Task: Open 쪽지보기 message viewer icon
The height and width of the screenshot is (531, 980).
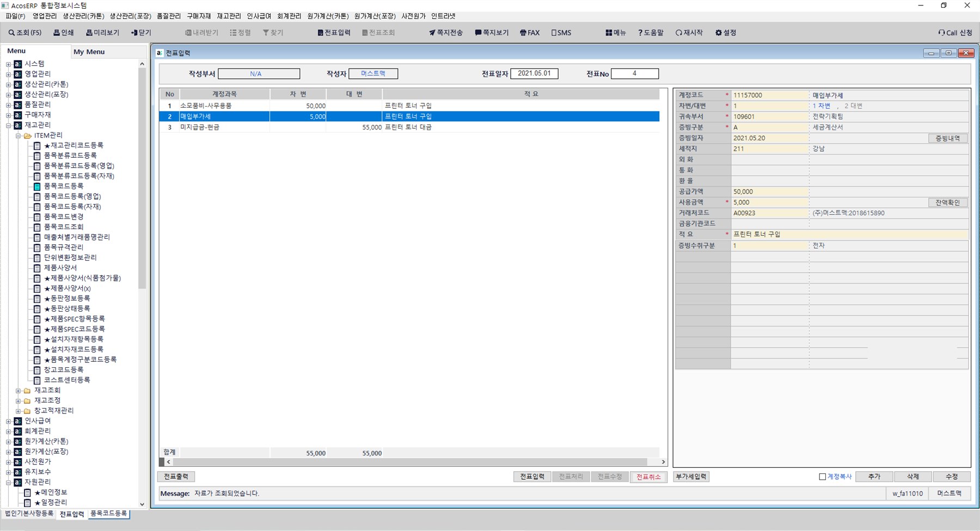Action: 492,33
